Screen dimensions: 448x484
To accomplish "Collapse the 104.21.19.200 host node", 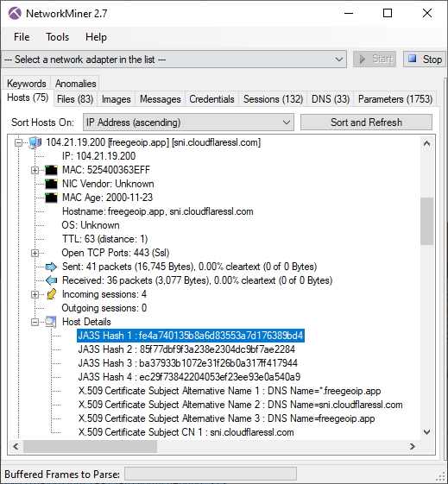I will (18, 142).
